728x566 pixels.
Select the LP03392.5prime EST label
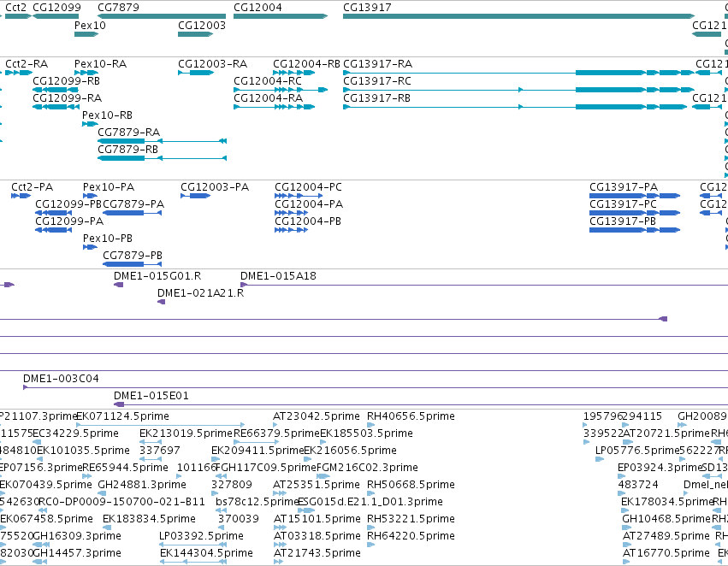201,536
